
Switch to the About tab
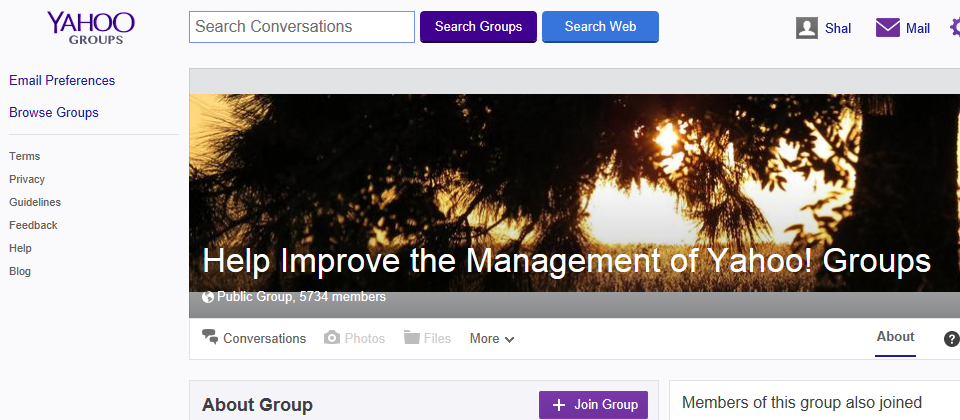click(895, 337)
